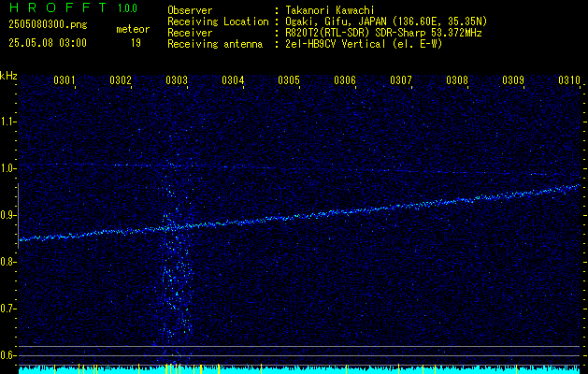Select observer name Takanori Kawachi

tap(330, 10)
